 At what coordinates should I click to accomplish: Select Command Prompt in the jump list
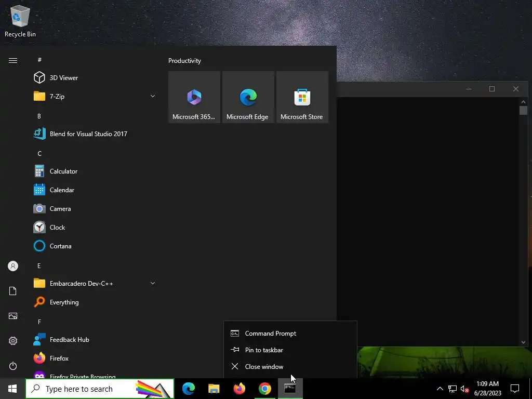coord(290,334)
